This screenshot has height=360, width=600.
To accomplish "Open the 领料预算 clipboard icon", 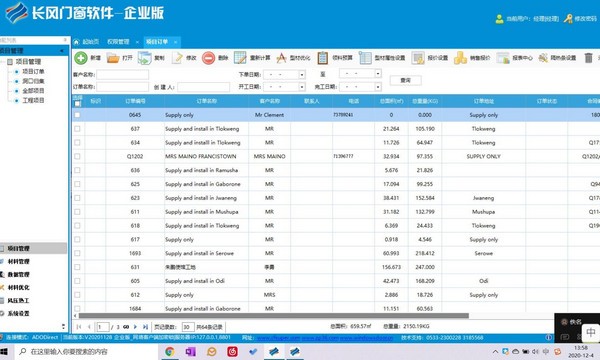I will coord(323,58).
